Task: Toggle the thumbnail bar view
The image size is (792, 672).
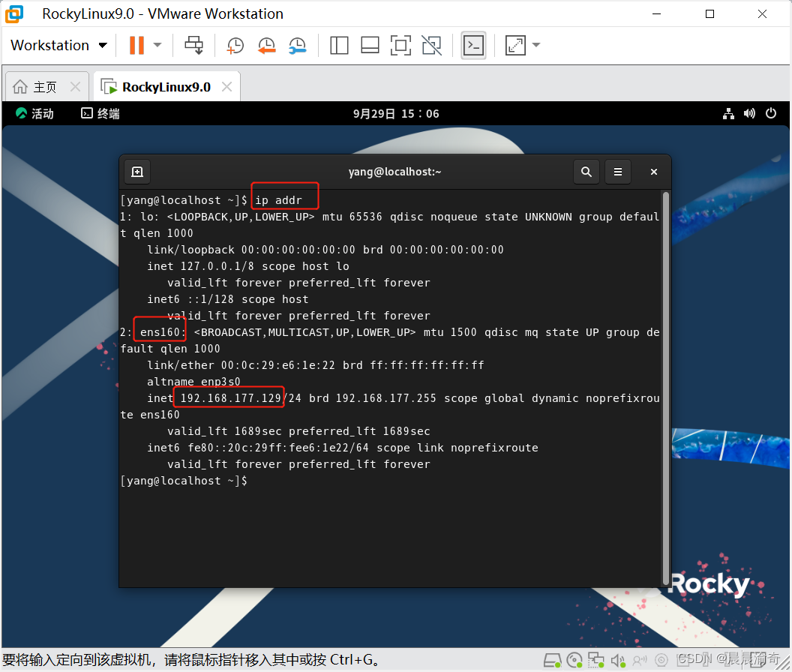Action: [370, 46]
